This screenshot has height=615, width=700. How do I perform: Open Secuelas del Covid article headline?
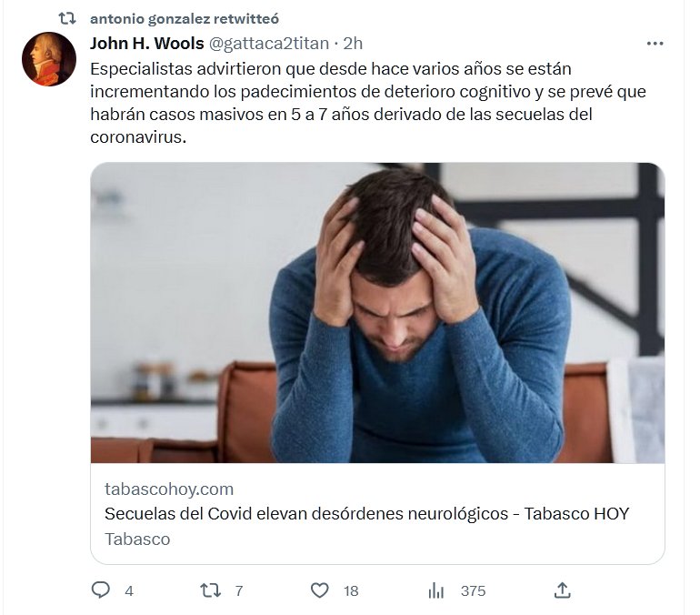[367, 514]
